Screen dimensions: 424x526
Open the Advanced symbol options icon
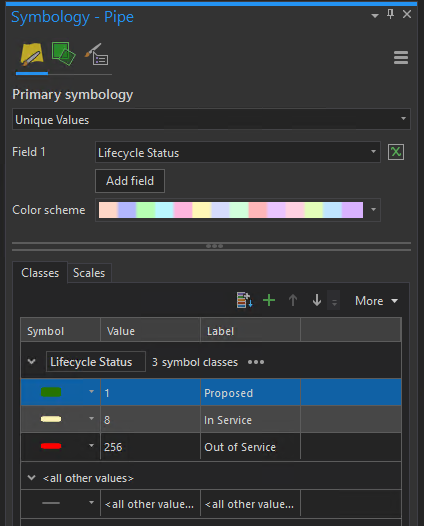[97, 54]
